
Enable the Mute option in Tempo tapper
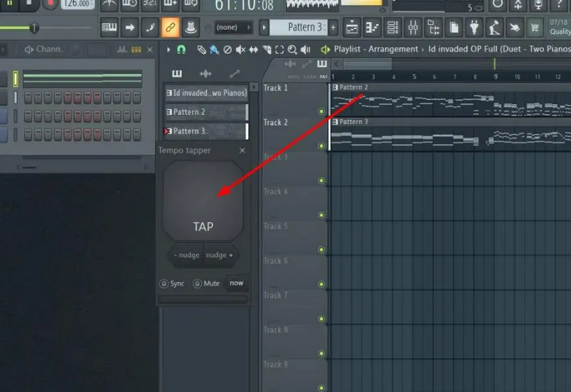[206, 283]
